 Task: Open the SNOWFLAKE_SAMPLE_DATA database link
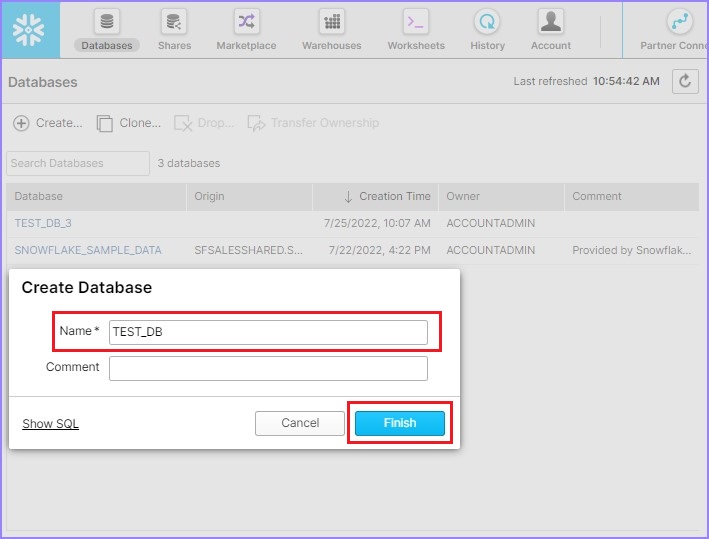coord(88,251)
